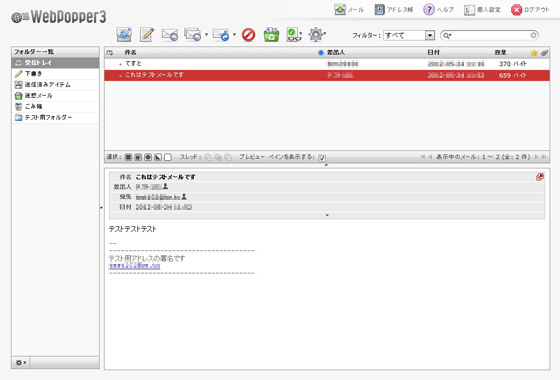The height and width of the screenshot is (380, 560).
Task: Click the mark messages icon with glasses
Action: pos(293,35)
